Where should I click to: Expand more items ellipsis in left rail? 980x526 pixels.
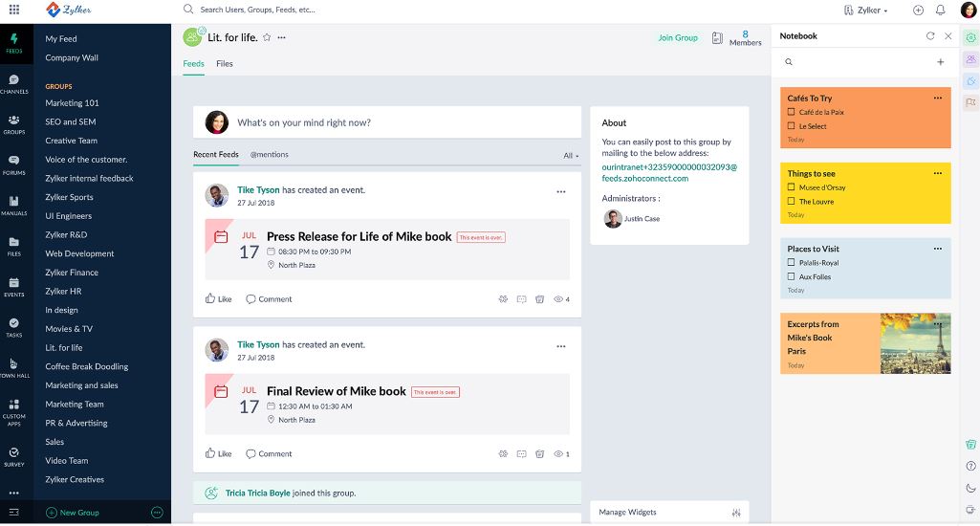pos(13,493)
